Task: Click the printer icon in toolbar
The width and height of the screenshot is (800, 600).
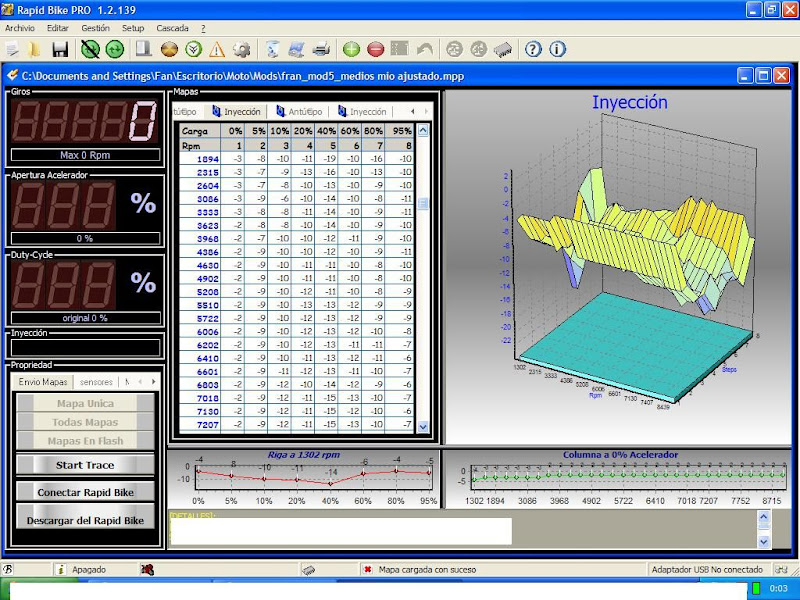Action: (x=321, y=49)
